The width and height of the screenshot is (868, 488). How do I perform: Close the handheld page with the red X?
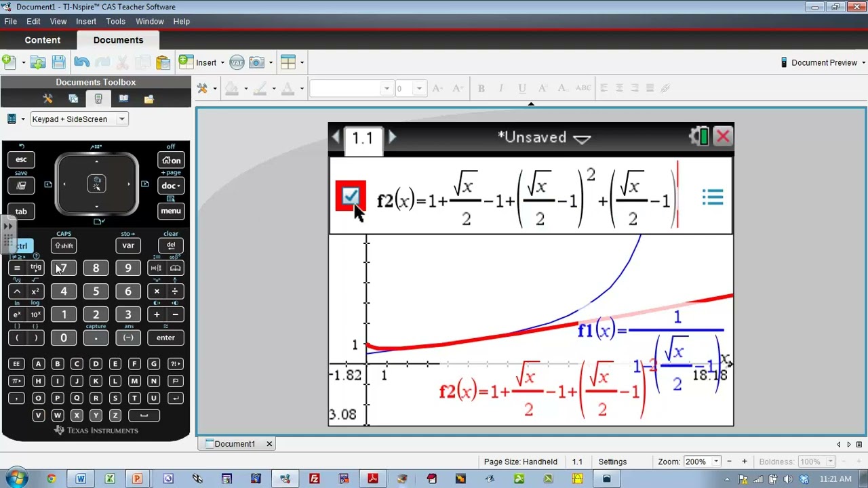point(723,137)
